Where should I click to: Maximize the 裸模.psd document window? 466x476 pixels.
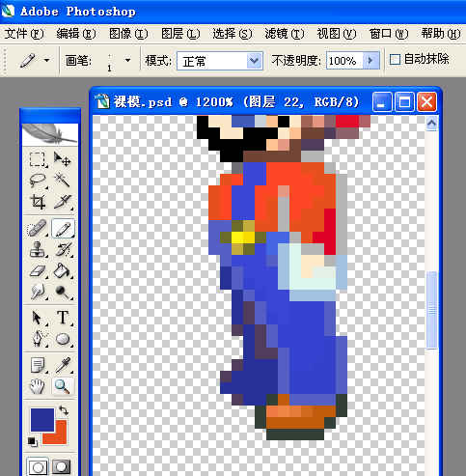(404, 102)
